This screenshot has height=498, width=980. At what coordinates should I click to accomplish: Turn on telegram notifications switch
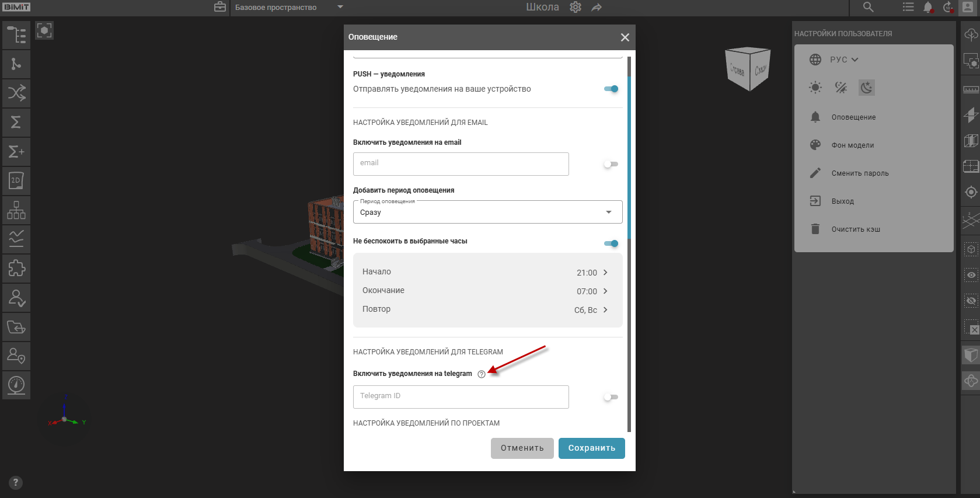[x=611, y=397]
